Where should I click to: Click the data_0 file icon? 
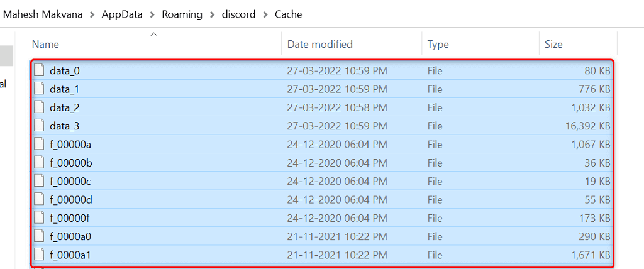point(40,70)
